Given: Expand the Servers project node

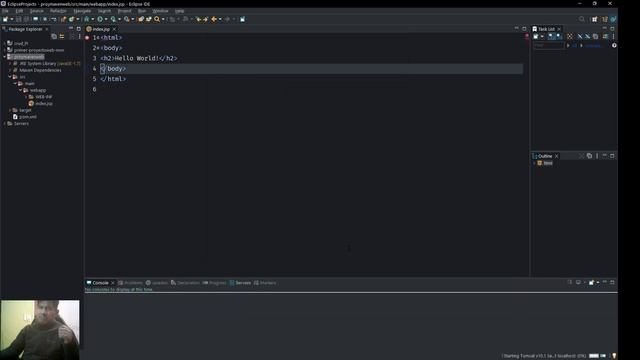Looking at the screenshot, I should tap(4, 123).
